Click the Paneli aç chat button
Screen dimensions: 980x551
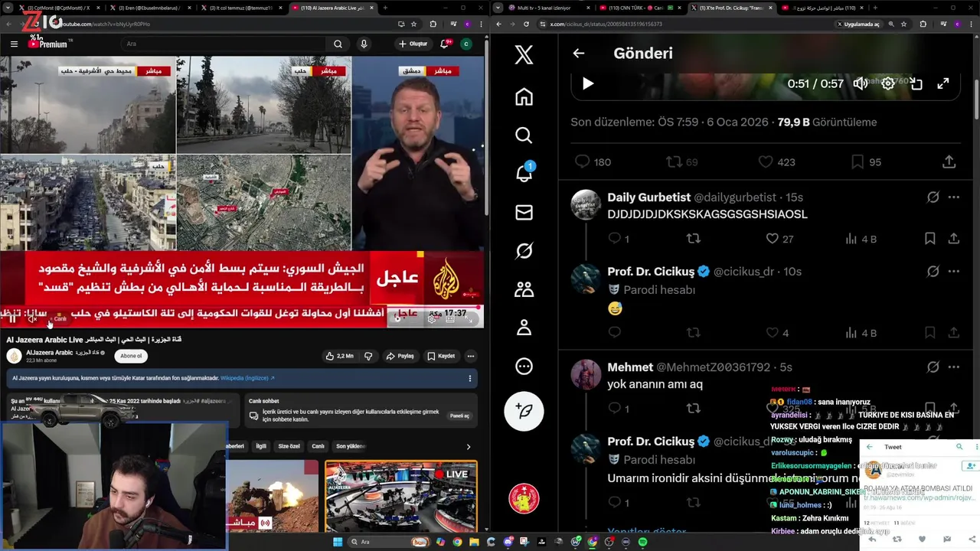[x=459, y=416]
